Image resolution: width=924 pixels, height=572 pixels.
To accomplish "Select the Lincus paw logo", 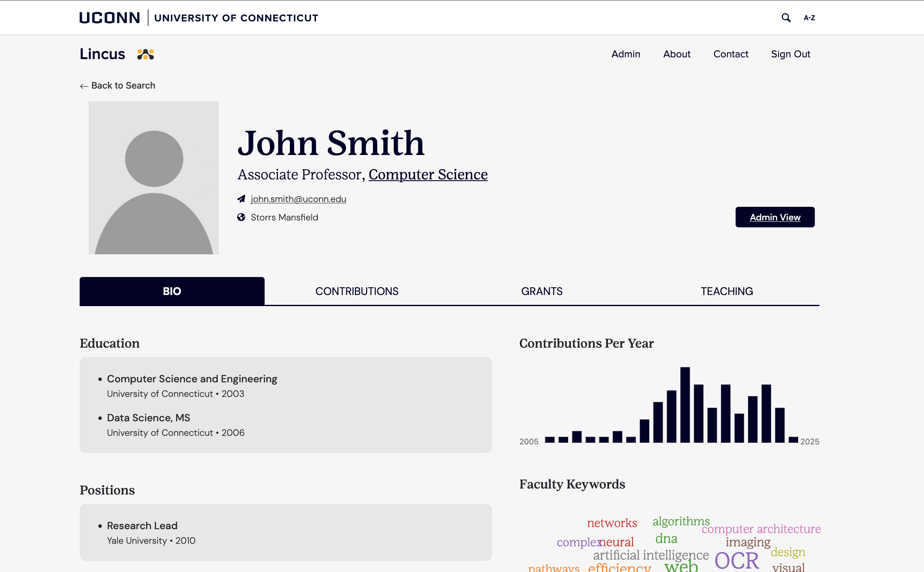I will pyautogui.click(x=145, y=54).
